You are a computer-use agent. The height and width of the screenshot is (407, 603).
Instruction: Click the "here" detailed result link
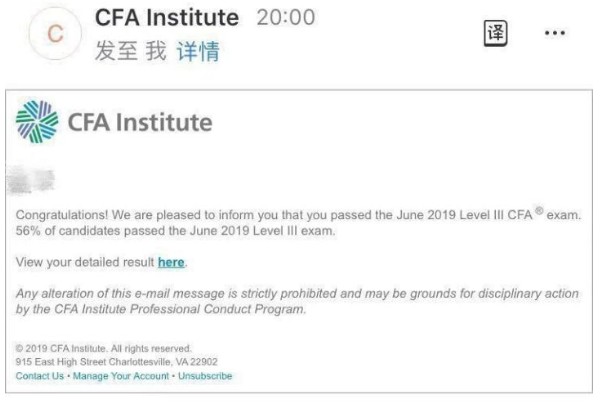point(171,262)
